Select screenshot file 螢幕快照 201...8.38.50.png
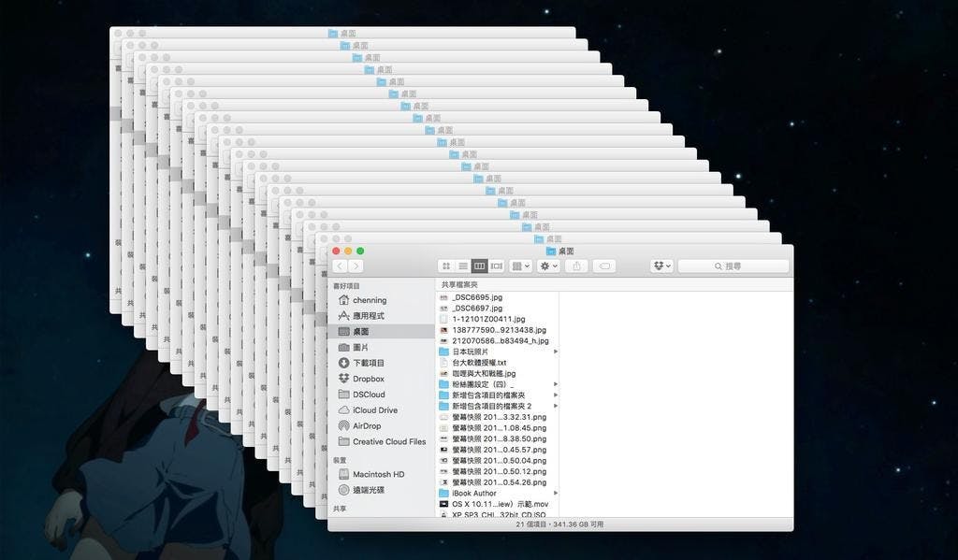The width and height of the screenshot is (958, 560). pyautogui.click(x=498, y=439)
